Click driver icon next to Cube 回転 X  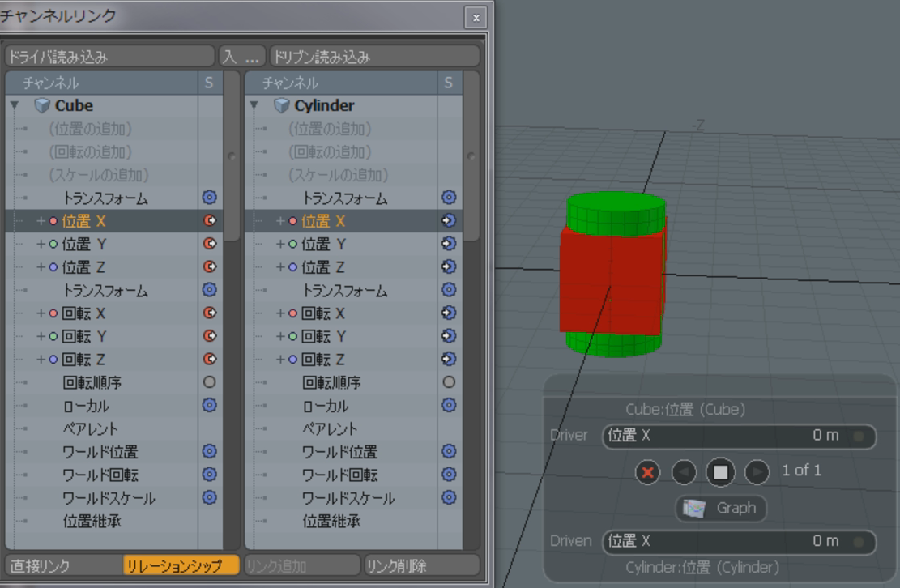(x=210, y=313)
